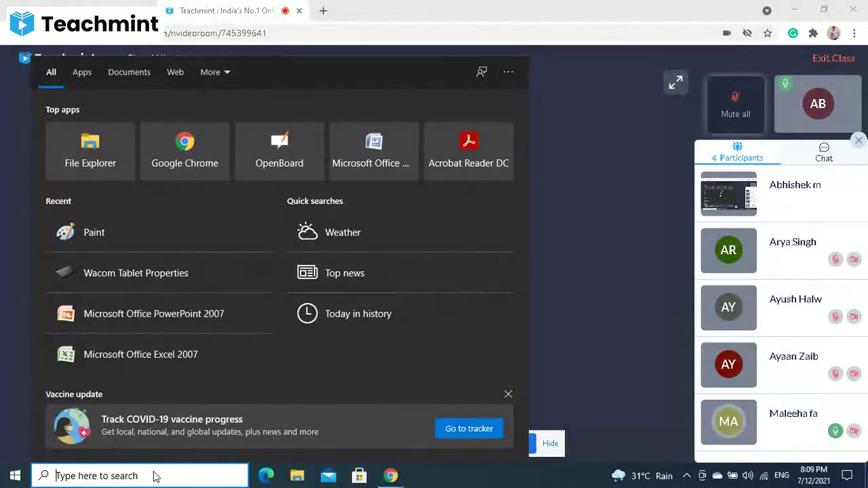The image size is (868, 488).
Task: Launch Google Chrome from Top apps
Action: pos(184,151)
